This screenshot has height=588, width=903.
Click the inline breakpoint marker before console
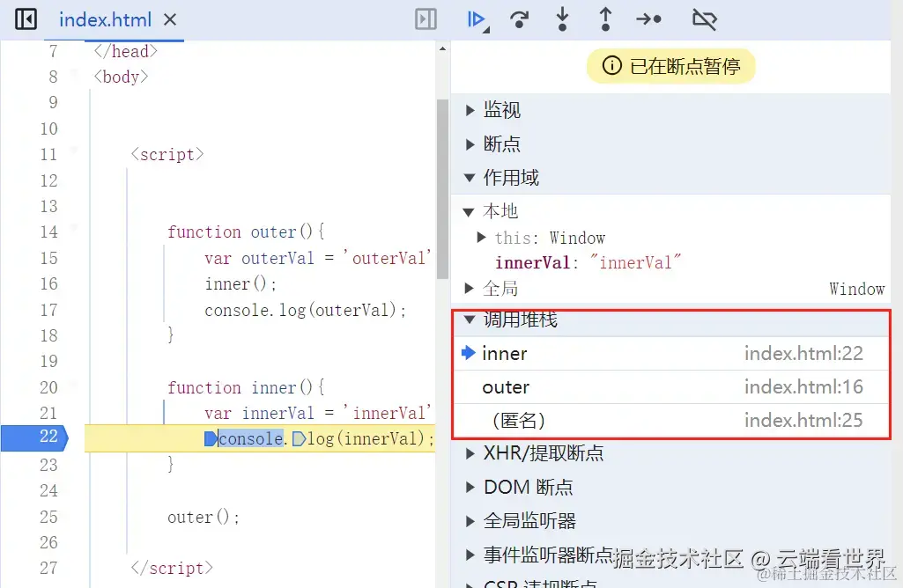coord(211,439)
